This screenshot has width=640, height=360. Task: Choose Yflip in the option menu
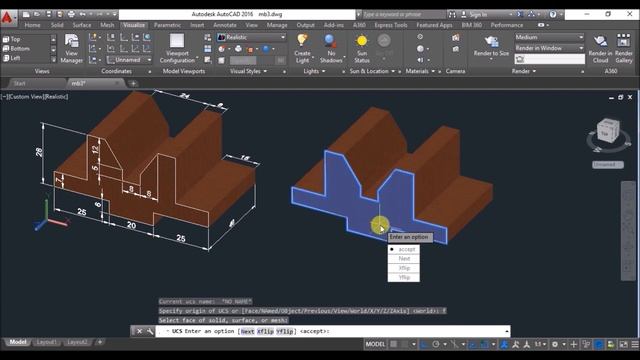(x=403, y=277)
